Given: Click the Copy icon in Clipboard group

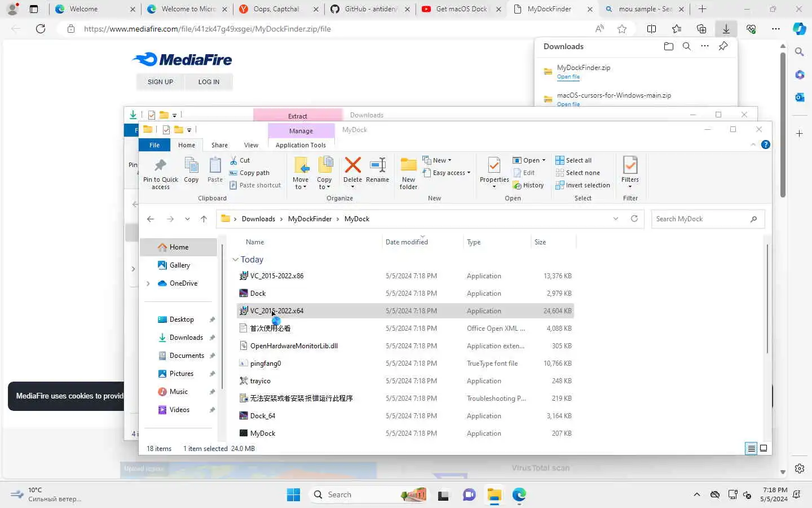Looking at the screenshot, I should [191, 170].
